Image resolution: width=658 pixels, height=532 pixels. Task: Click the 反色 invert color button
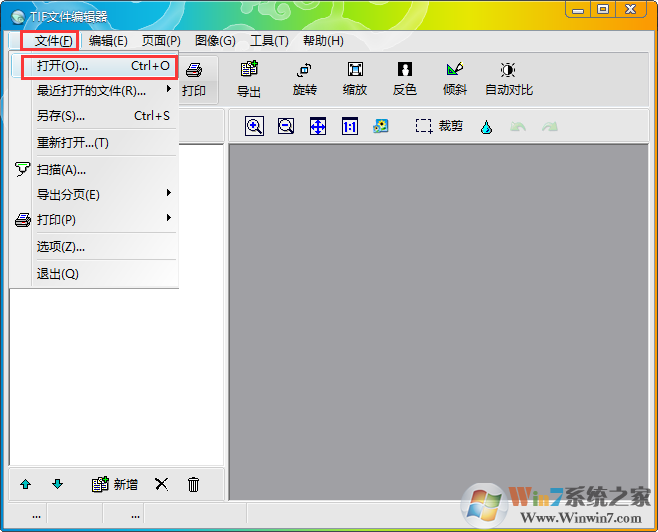[x=404, y=79]
